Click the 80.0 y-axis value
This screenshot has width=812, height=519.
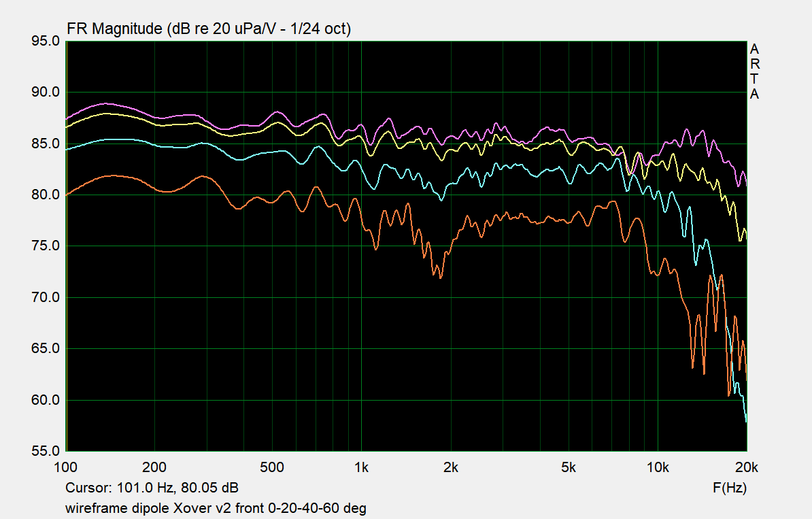click(x=46, y=195)
